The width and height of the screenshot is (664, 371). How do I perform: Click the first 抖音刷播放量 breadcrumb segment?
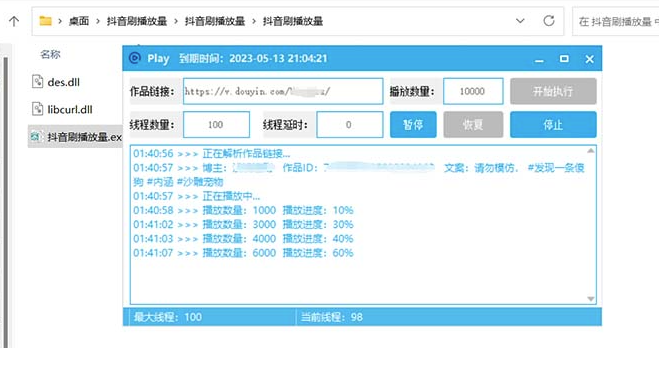tap(136, 21)
